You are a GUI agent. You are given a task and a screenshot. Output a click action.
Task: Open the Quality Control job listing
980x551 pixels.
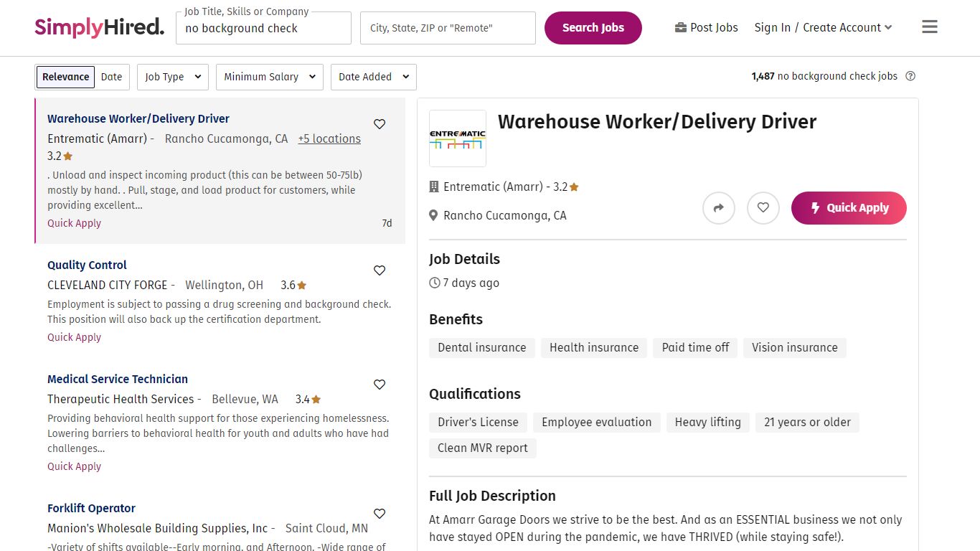(87, 265)
